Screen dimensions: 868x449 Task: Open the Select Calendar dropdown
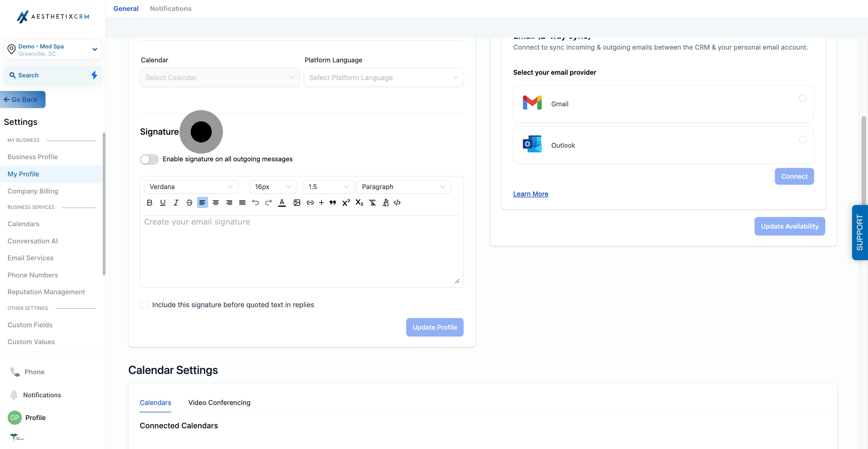pyautogui.click(x=220, y=77)
